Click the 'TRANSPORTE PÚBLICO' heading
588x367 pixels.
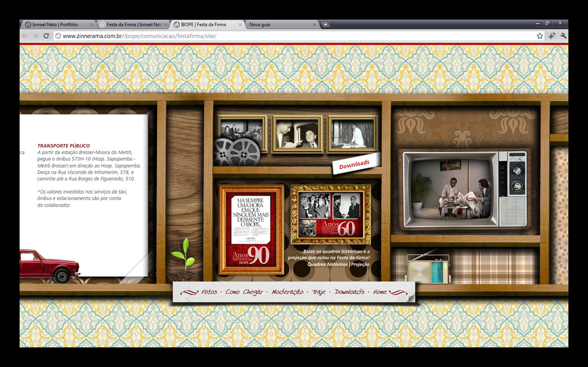tap(63, 146)
